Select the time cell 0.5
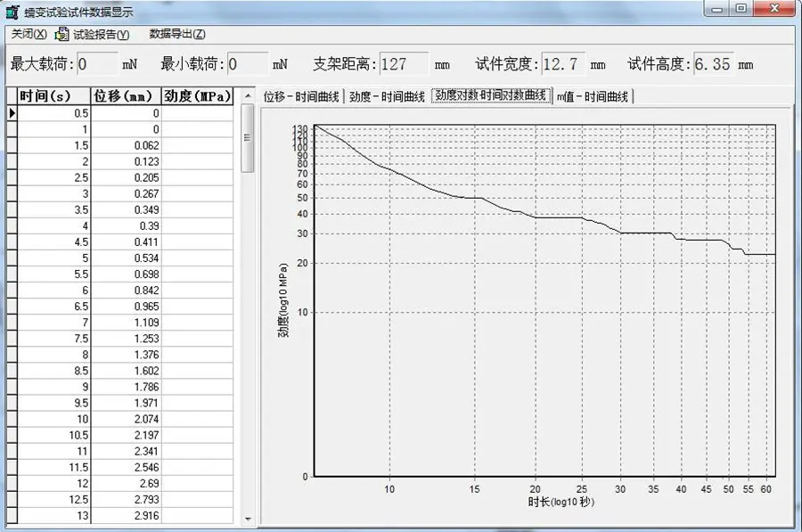The height and width of the screenshot is (532, 802). [x=54, y=113]
